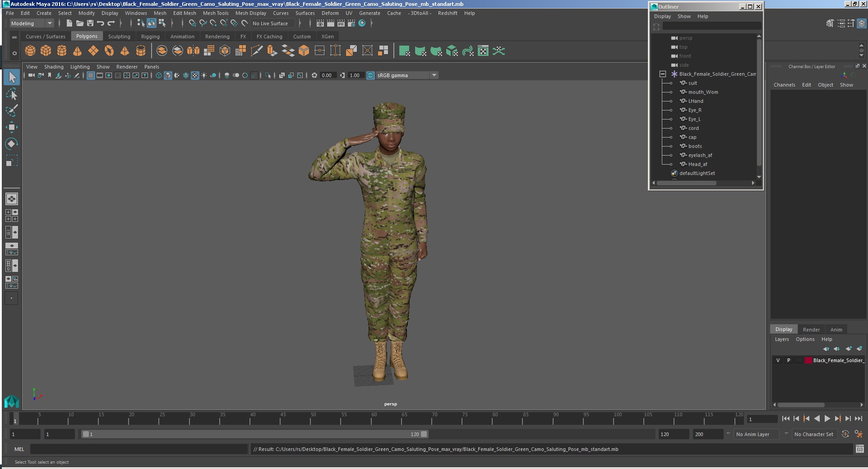Viewport: 868px width, 469px height.
Task: Select the Move tool in the toolbox
Action: [x=11, y=127]
